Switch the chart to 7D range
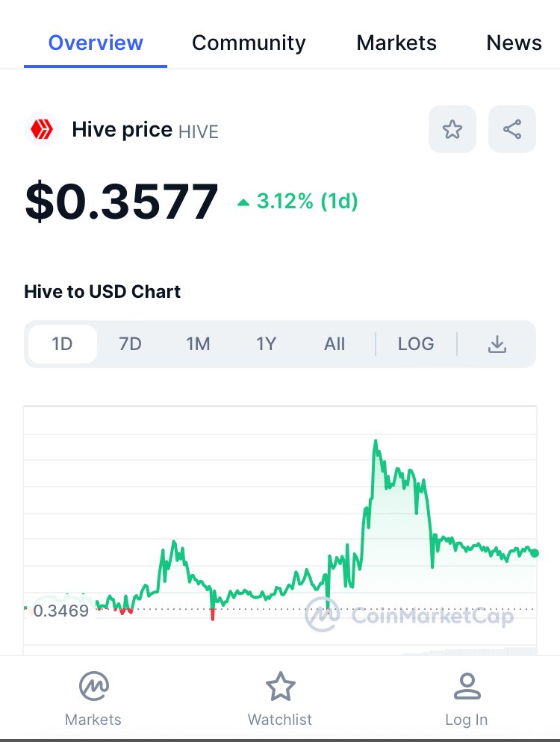The width and height of the screenshot is (560, 742). click(x=130, y=344)
